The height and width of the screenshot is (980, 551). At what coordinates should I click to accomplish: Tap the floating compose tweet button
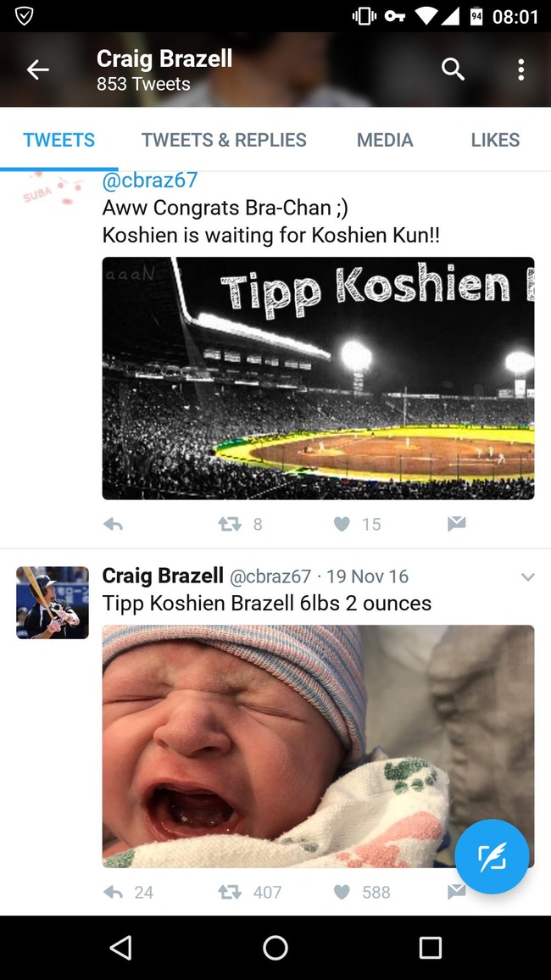(x=492, y=857)
